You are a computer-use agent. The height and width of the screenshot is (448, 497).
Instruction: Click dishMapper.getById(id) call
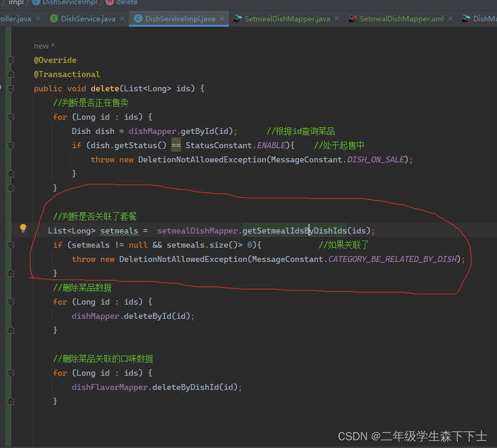point(181,131)
